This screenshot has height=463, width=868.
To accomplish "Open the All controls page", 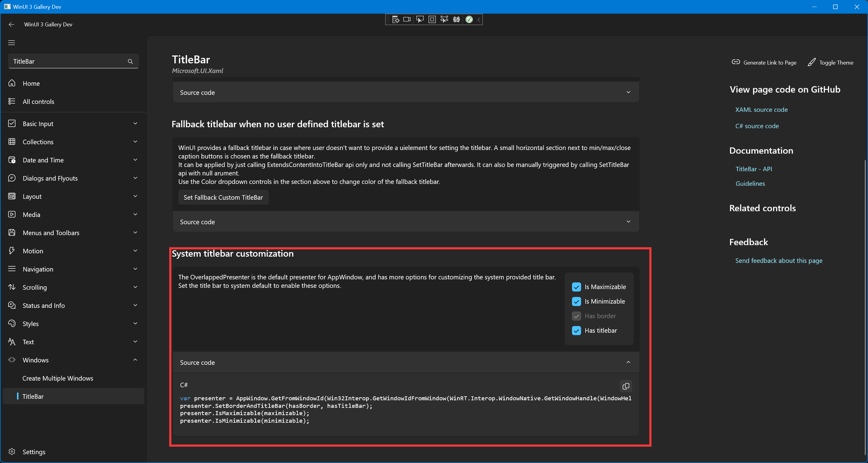I will pyautogui.click(x=73, y=101).
